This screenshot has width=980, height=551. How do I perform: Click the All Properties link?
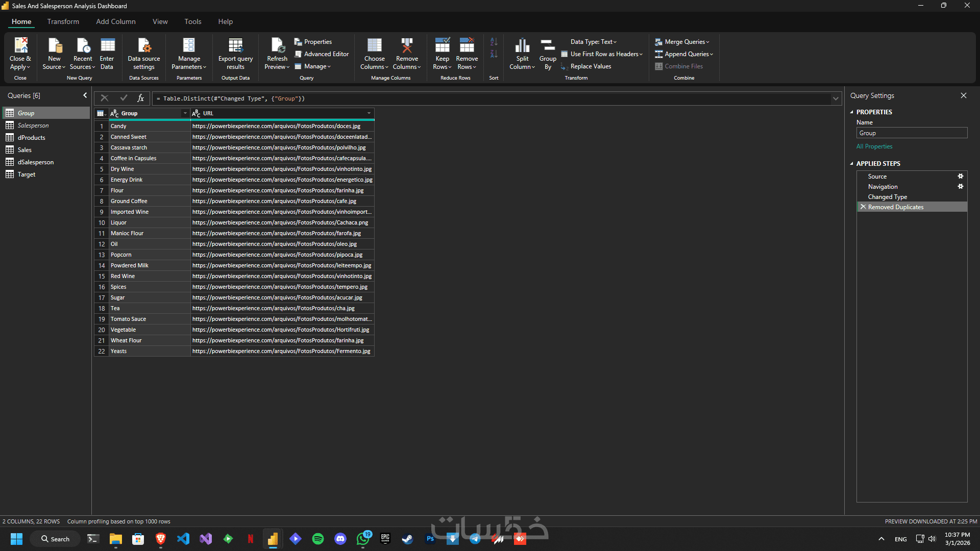pos(874,146)
